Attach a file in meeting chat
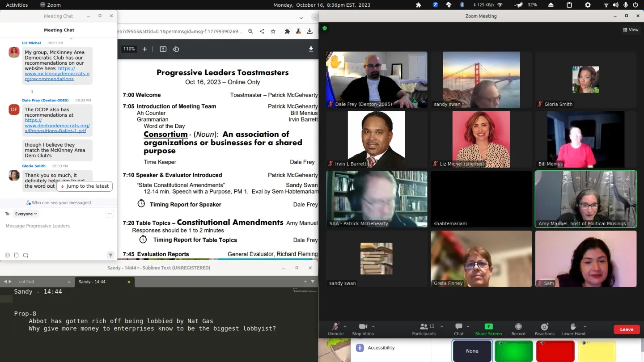This screenshot has height=362, width=644. point(16,255)
